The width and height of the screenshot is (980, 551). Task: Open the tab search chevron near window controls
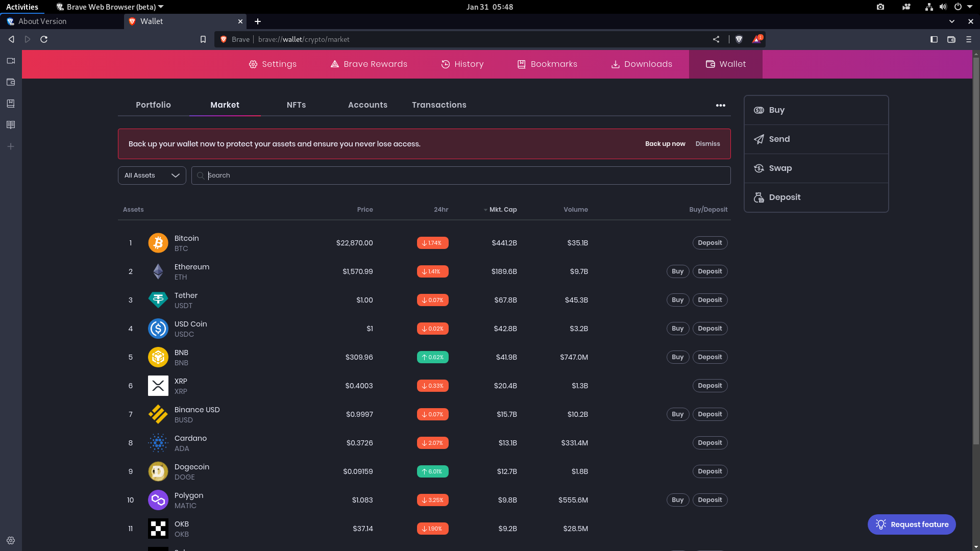pyautogui.click(x=952, y=21)
